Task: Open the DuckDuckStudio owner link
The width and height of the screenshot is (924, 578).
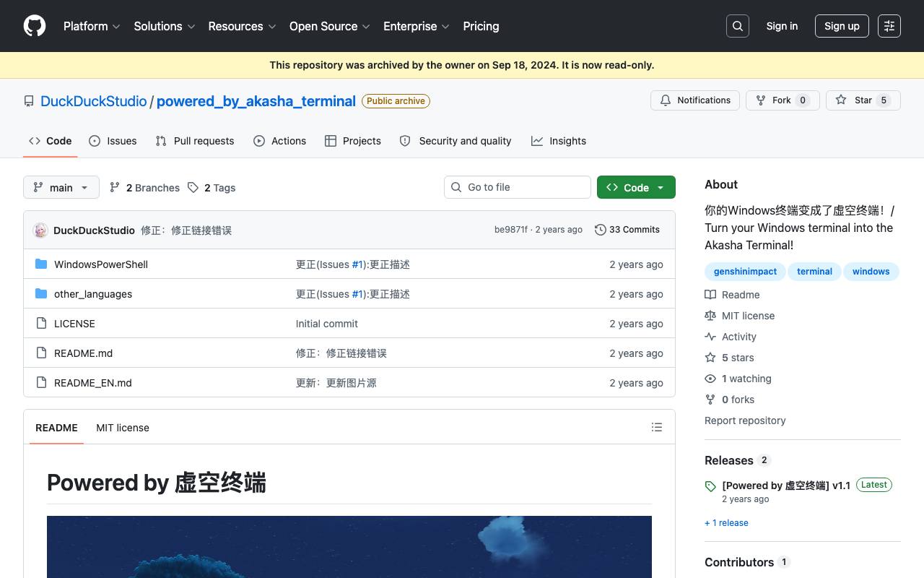Action: point(94,101)
